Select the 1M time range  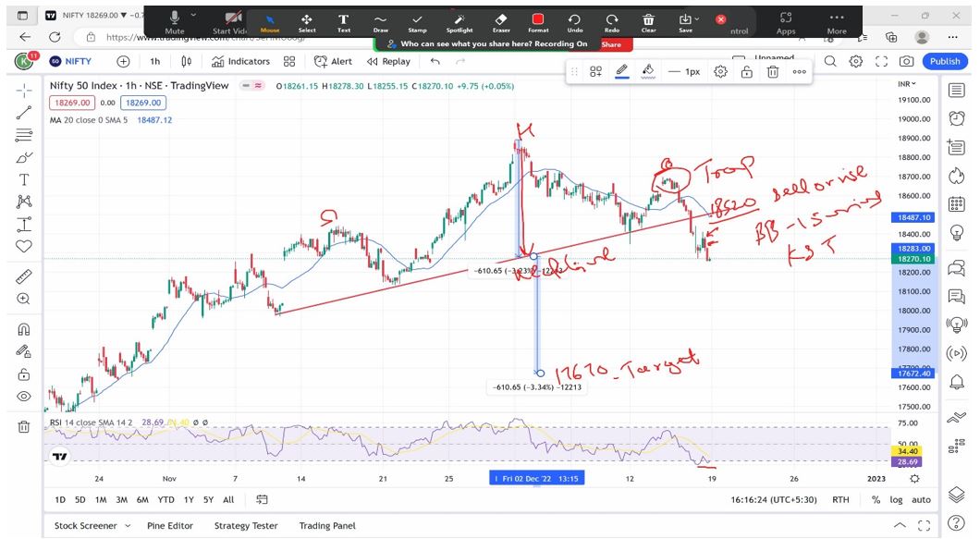[101, 499]
